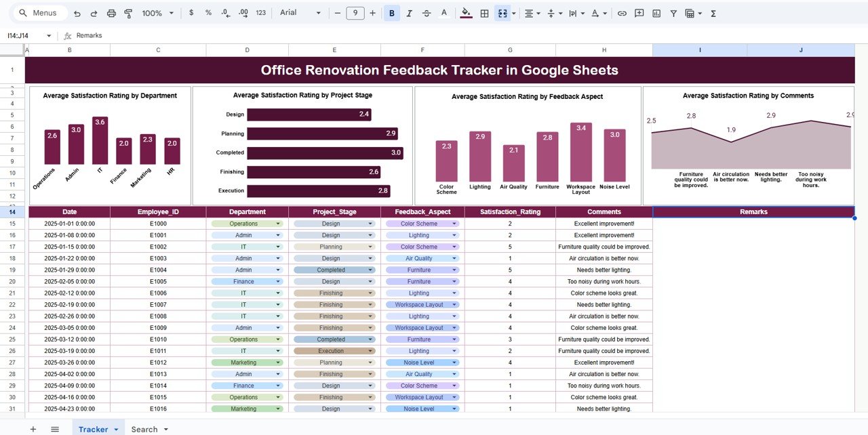Screen dimensions: 868x435
Task: Select the paint format tool
Action: [x=128, y=13]
